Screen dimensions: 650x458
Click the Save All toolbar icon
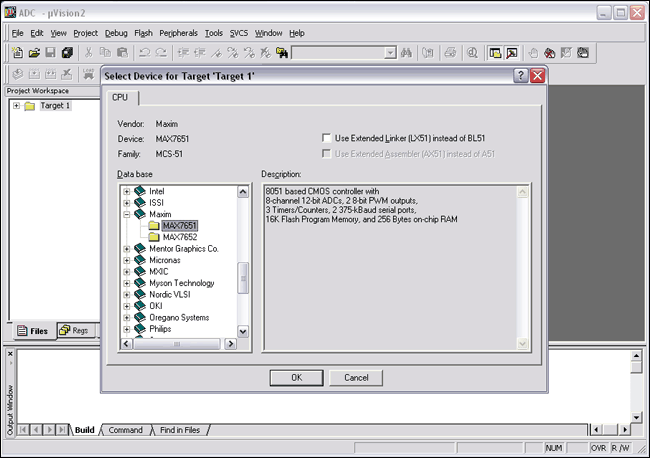click(x=67, y=52)
